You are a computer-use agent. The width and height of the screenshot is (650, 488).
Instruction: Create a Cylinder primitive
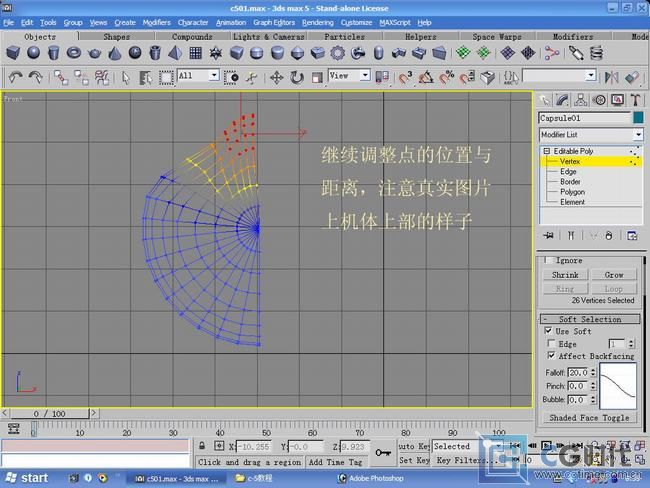[x=53, y=53]
